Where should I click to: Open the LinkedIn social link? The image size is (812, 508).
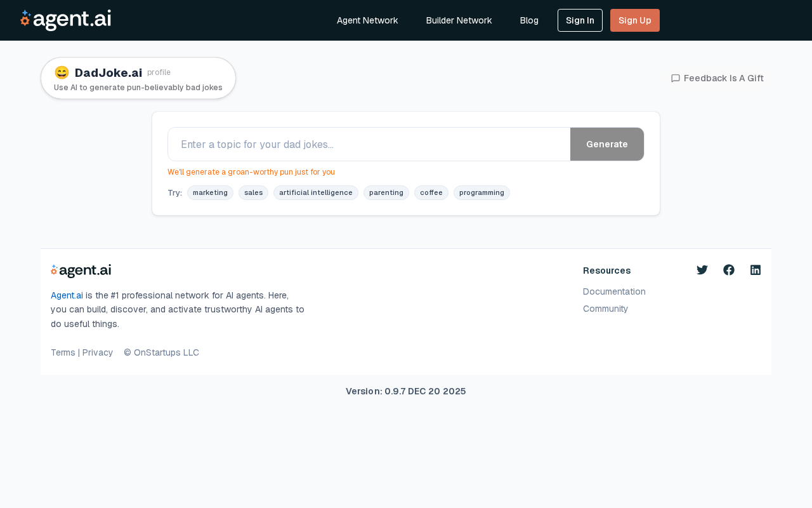coord(756,270)
